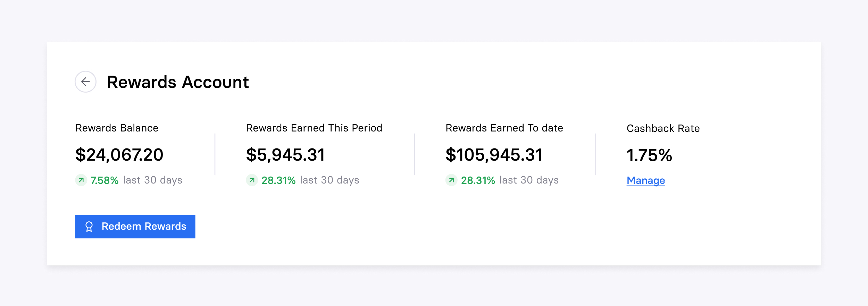868x306 pixels.
Task: Click the trend arrow under $5,945.31
Action: coord(252,180)
